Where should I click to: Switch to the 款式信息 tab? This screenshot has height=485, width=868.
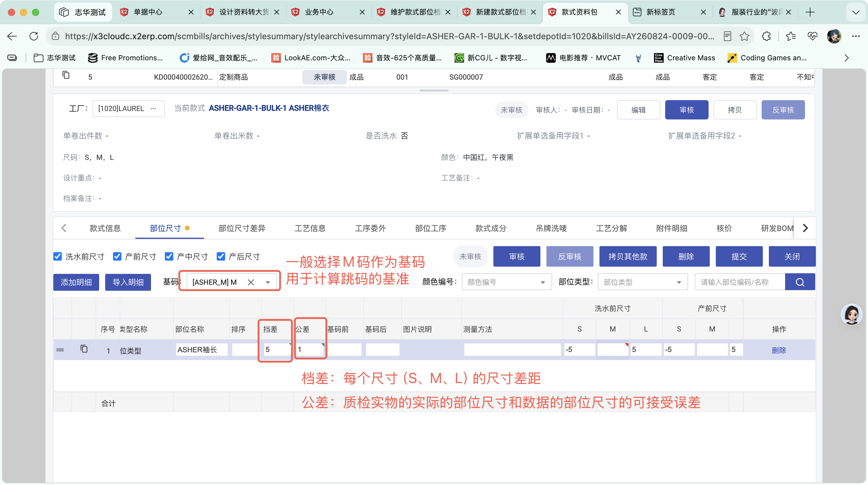coord(105,228)
